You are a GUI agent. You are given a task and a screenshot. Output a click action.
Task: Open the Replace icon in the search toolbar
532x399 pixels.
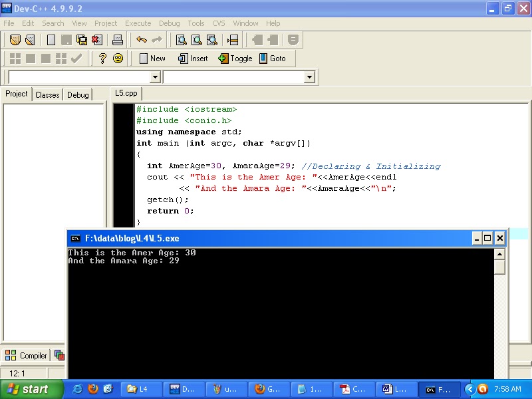[211, 40]
